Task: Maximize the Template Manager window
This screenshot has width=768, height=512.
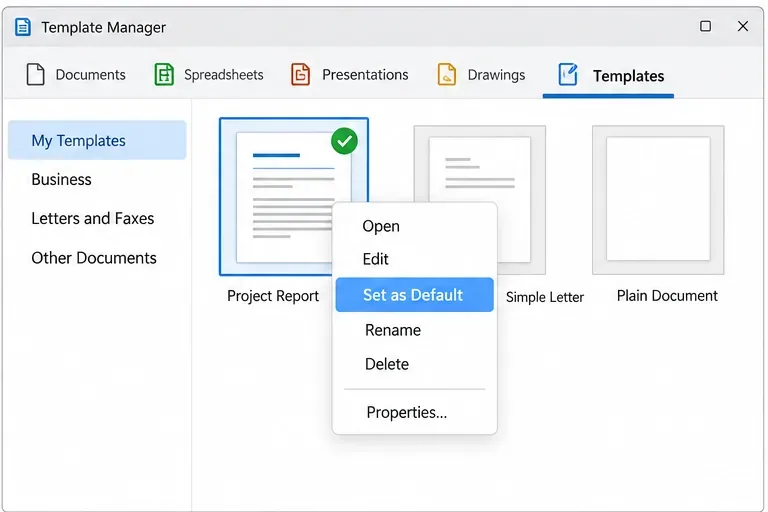Action: pyautogui.click(x=705, y=26)
